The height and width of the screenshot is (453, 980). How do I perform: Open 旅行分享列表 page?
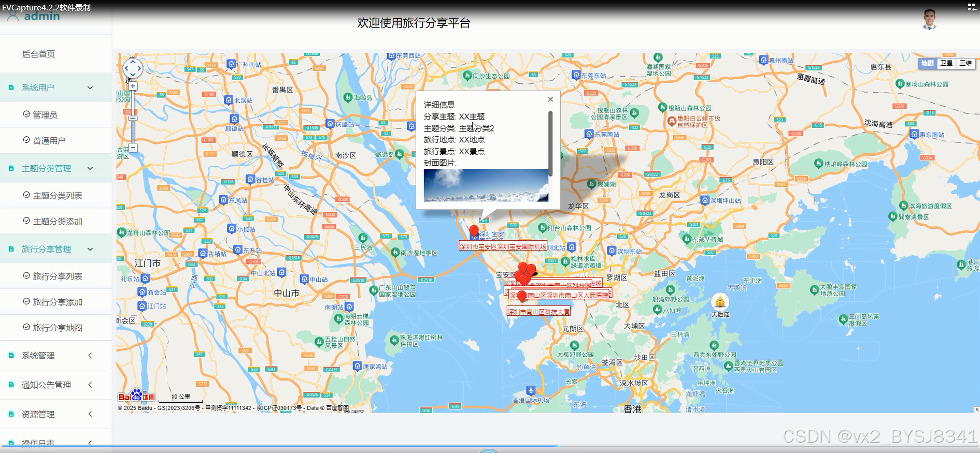(56, 276)
